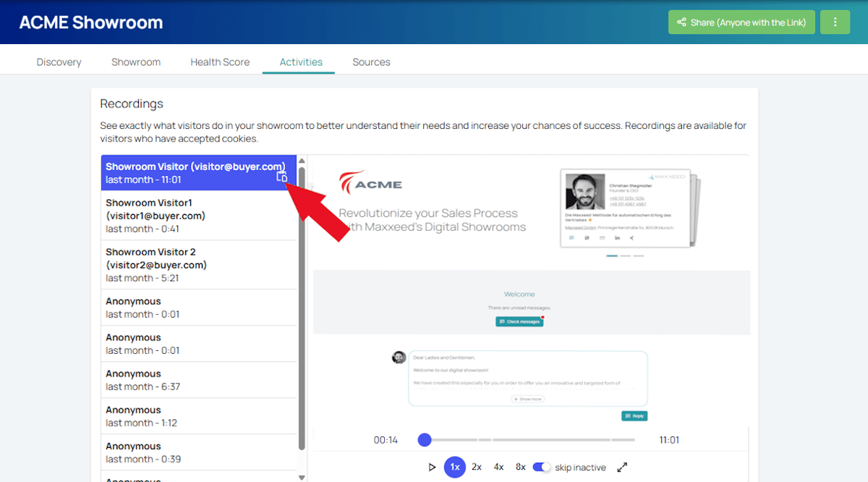Click the Reply button in recording preview
The width and height of the screenshot is (868, 482).
click(x=634, y=416)
